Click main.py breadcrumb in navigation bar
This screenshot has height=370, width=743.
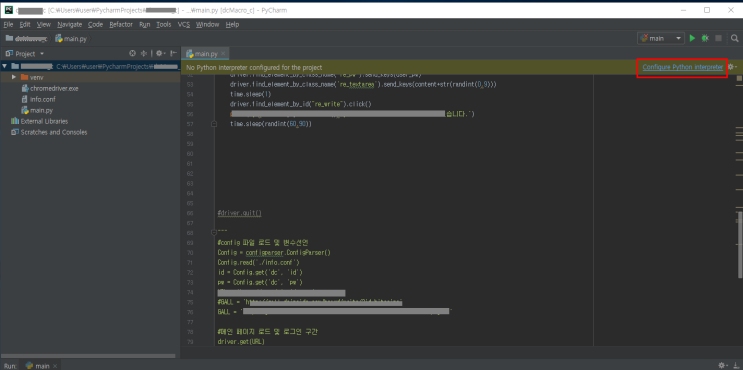(x=71, y=39)
